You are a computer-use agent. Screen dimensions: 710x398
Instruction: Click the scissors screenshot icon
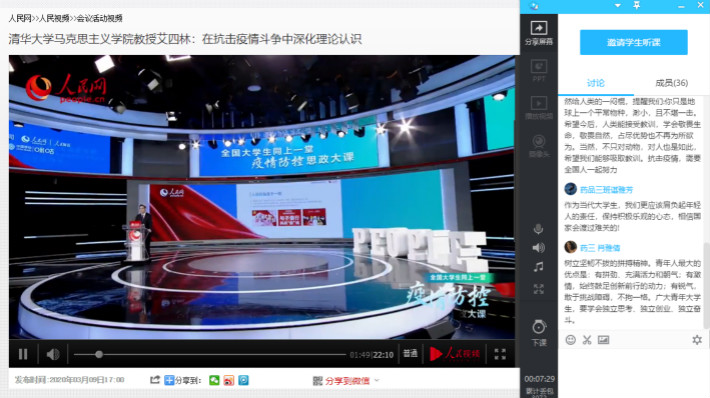coord(587,340)
